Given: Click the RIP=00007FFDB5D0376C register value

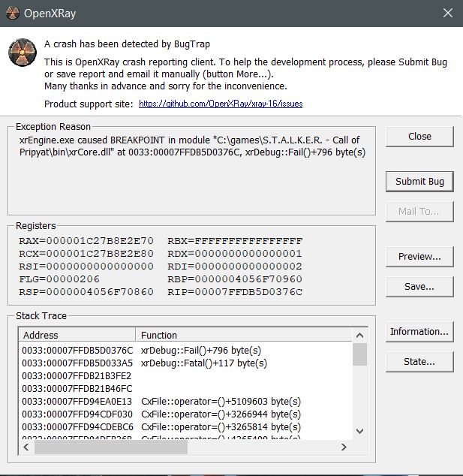Looking at the screenshot, I should tap(235, 292).
